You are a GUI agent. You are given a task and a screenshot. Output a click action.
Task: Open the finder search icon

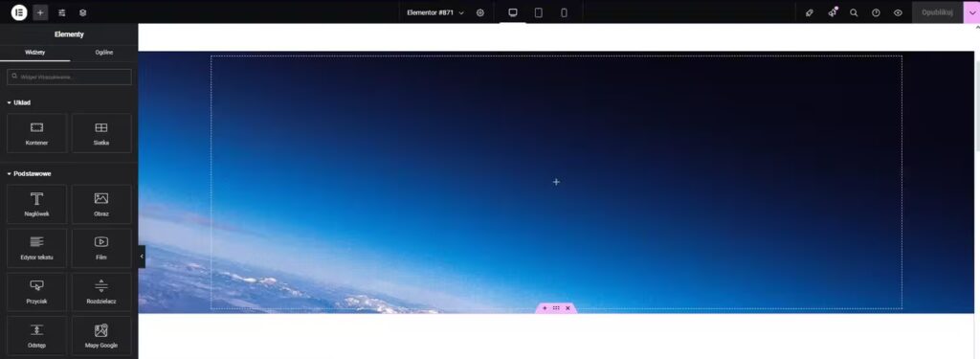pos(854,12)
